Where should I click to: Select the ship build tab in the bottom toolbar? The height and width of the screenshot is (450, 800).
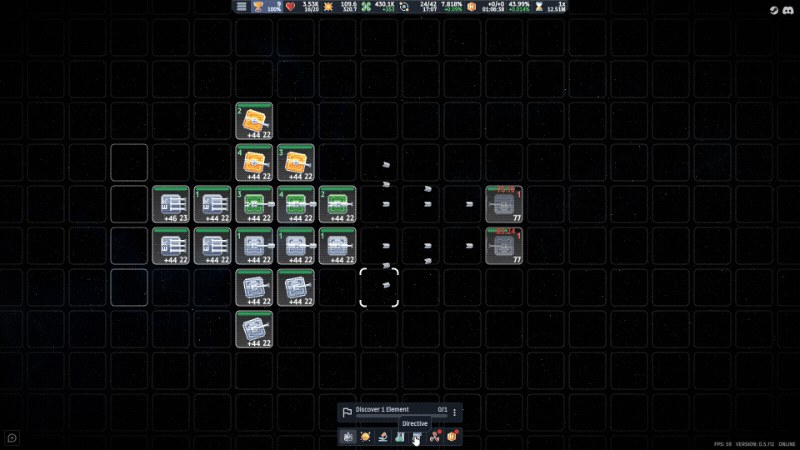click(348, 437)
